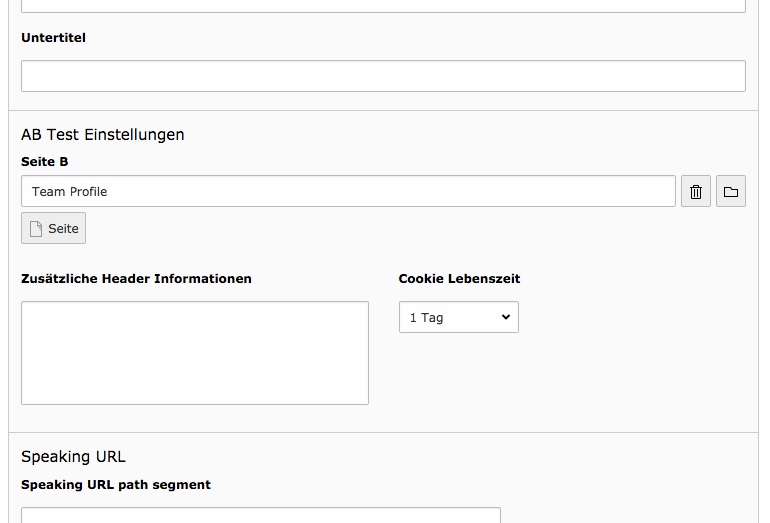
Task: Click the Speaking URL section heading
Action: tap(73, 457)
